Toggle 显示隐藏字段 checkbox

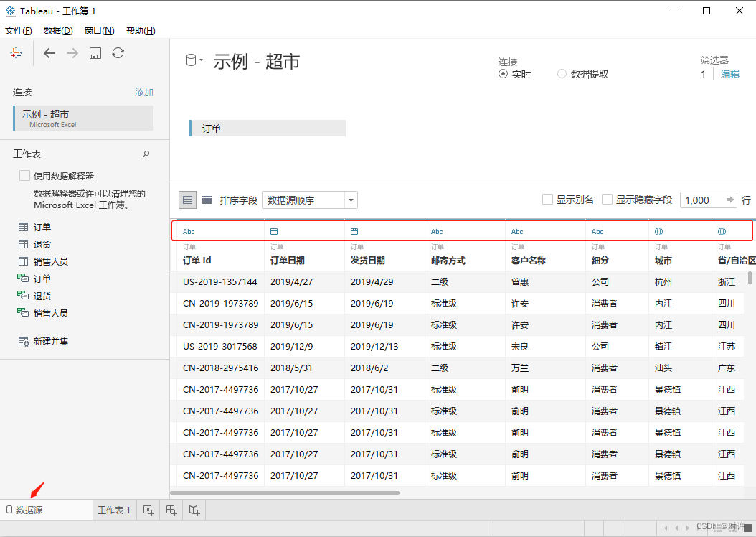coord(607,200)
